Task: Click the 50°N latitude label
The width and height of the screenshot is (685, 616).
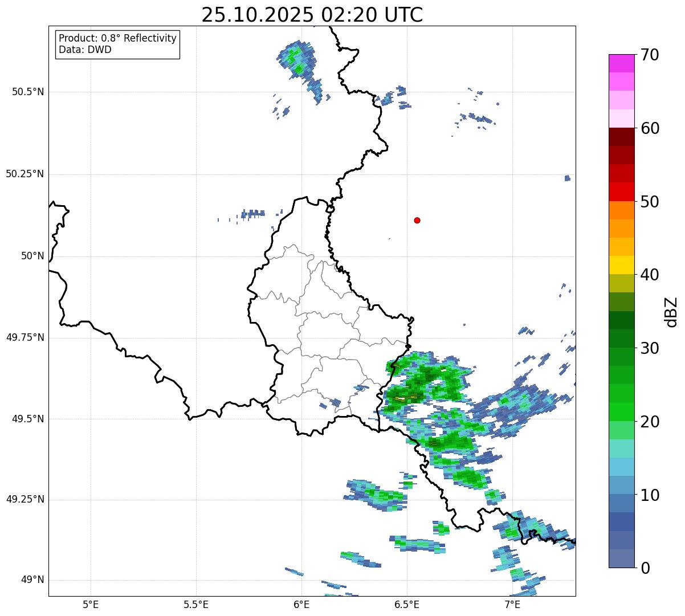Action: point(32,256)
